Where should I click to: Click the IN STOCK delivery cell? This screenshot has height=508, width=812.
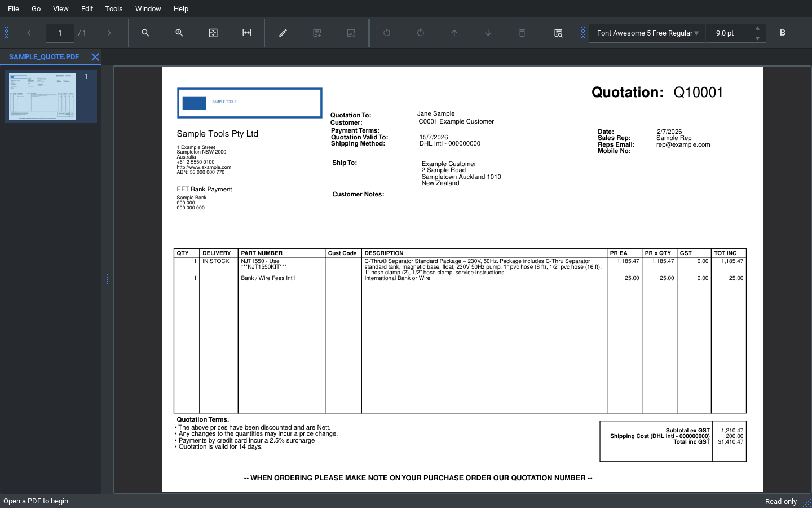(216, 261)
